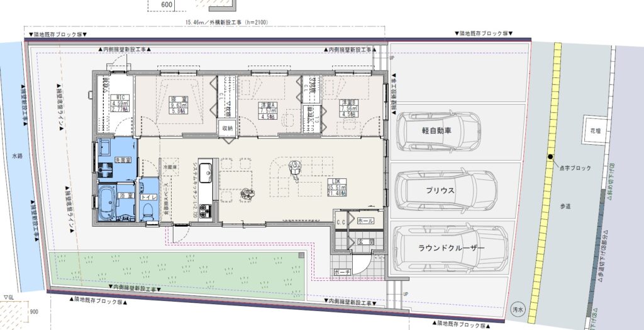The height and width of the screenshot is (330, 644).
Task: Click the 洋室A room label
Action: coord(264,107)
